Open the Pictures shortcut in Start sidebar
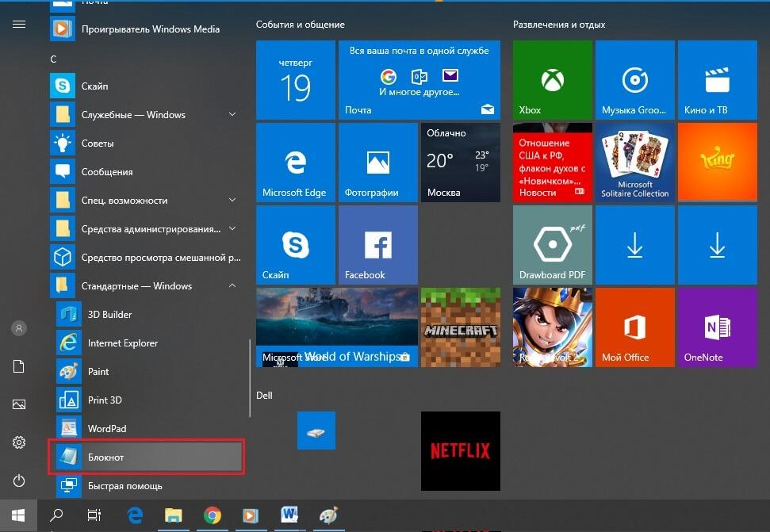This screenshot has width=770, height=532. (x=19, y=404)
